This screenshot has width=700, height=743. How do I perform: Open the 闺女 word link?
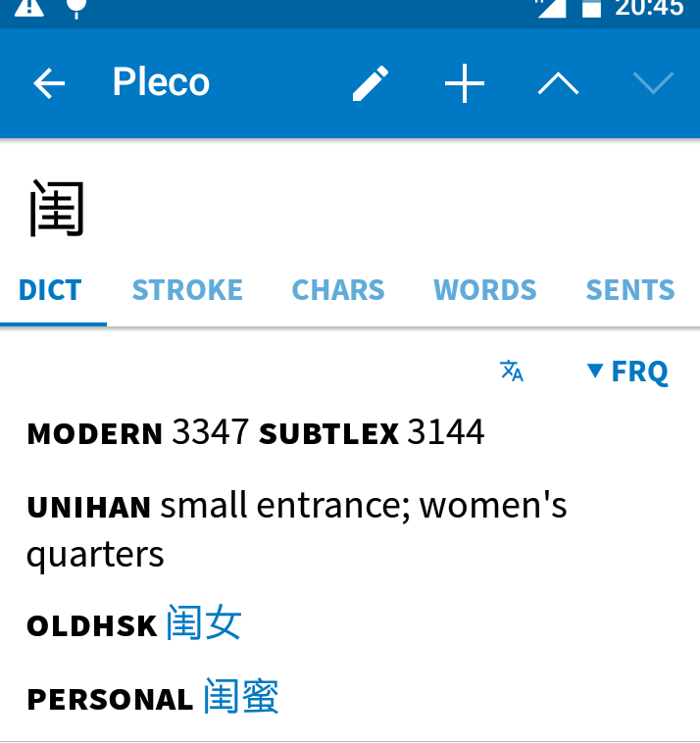click(204, 622)
